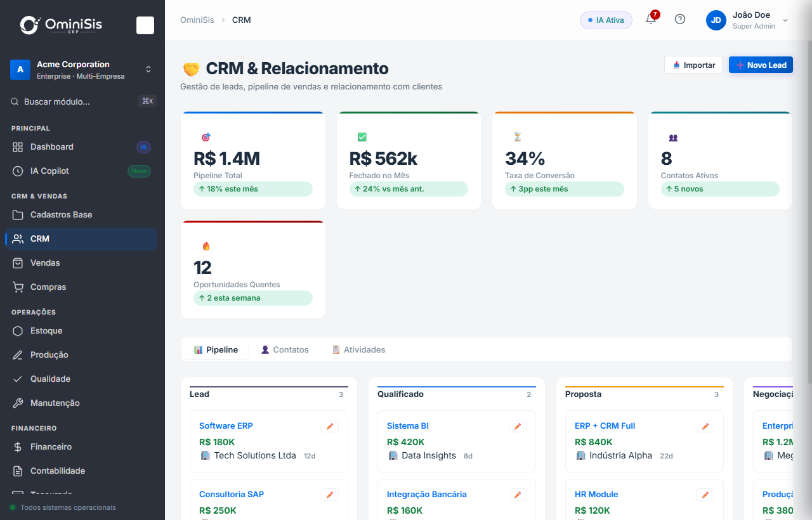812x520 pixels.
Task: Click the '24% vs mês ant.' badge
Action: [409, 189]
